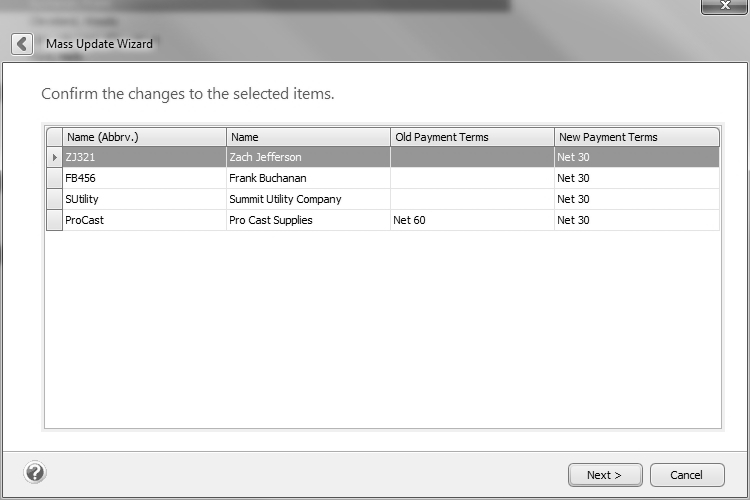Sort by the Name (Abbrv.) column header
This screenshot has width=750, height=500.
144,137
